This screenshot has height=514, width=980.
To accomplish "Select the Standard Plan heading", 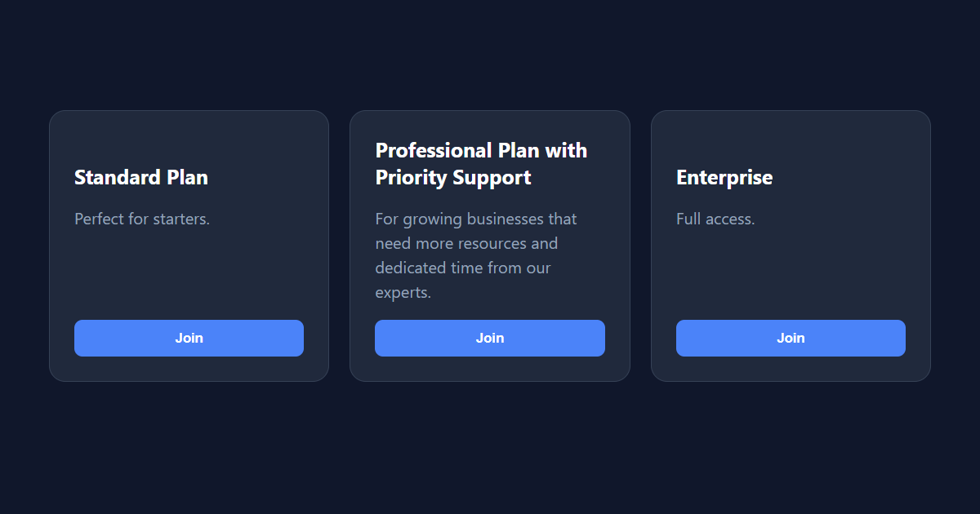I will click(141, 177).
